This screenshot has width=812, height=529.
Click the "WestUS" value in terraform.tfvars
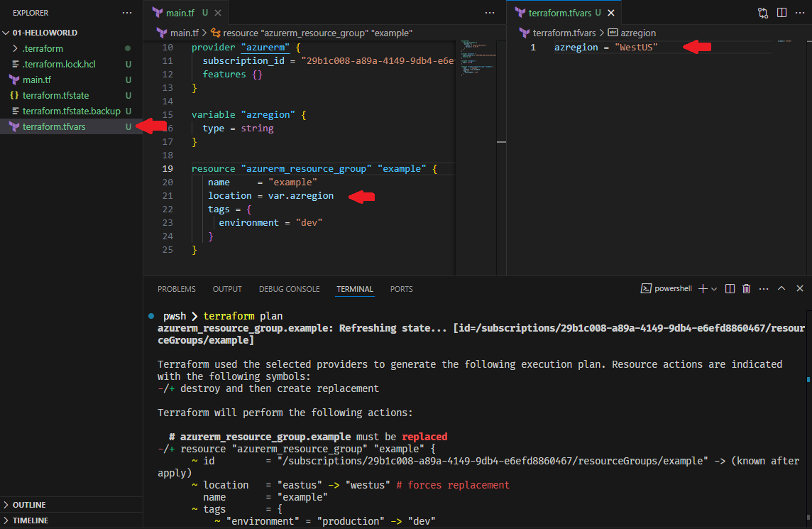tap(636, 47)
